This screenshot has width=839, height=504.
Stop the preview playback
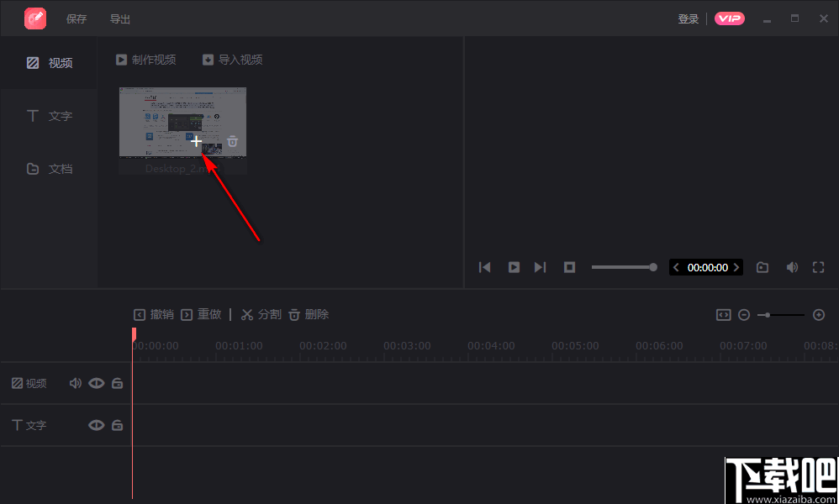tap(569, 267)
